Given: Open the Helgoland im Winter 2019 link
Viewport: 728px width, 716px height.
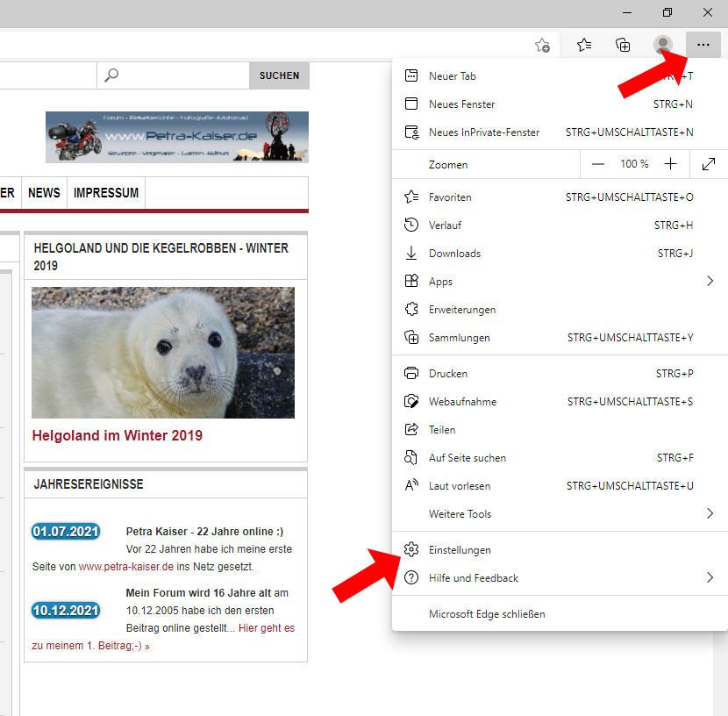Looking at the screenshot, I should click(x=117, y=435).
